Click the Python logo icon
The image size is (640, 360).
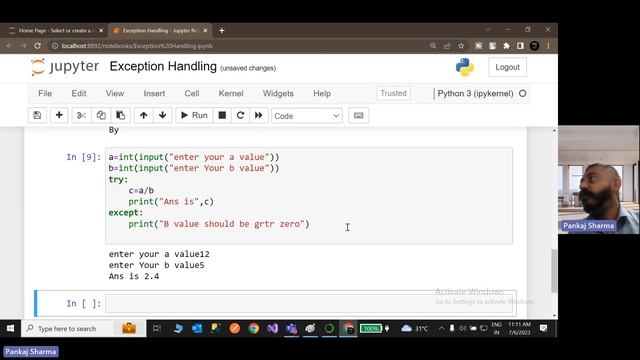tap(465, 67)
